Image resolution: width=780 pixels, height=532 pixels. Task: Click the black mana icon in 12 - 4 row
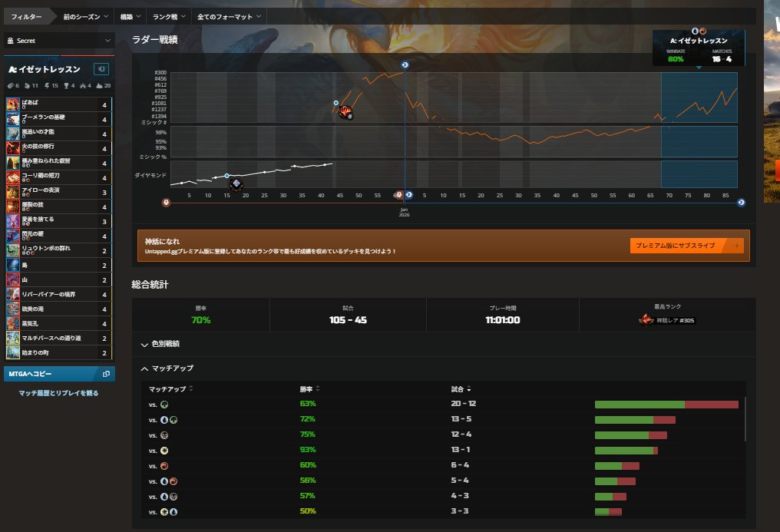pyautogui.click(x=164, y=435)
